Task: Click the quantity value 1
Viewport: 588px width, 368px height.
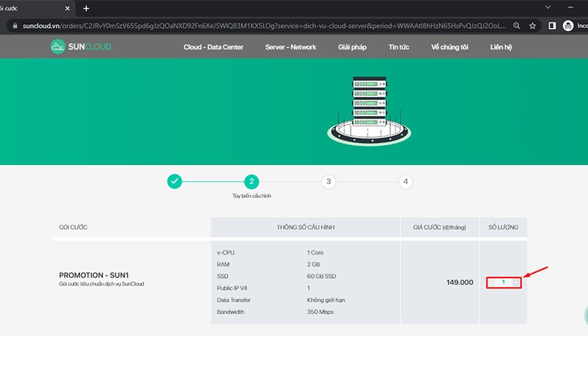Action: point(503,282)
